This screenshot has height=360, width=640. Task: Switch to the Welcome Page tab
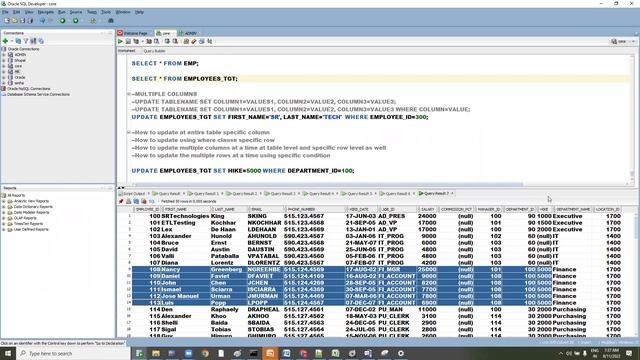coord(133,33)
